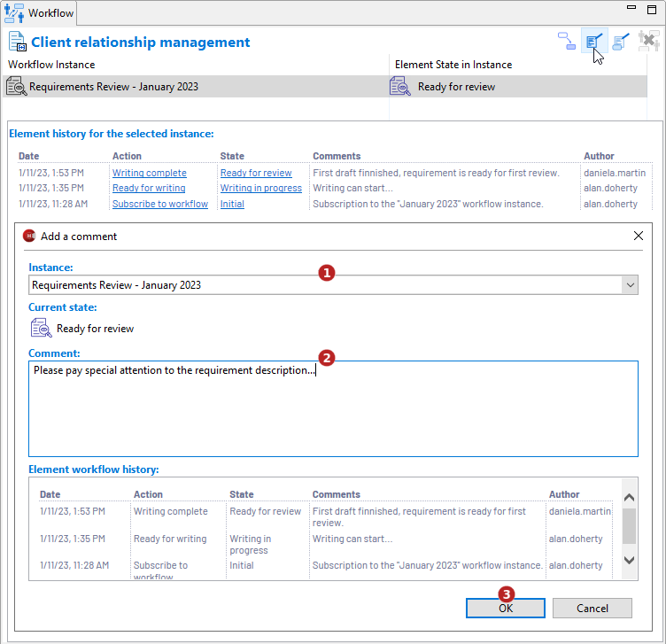Click the Instance: field label in the dialog
The height and width of the screenshot is (644, 666).
[x=50, y=268]
